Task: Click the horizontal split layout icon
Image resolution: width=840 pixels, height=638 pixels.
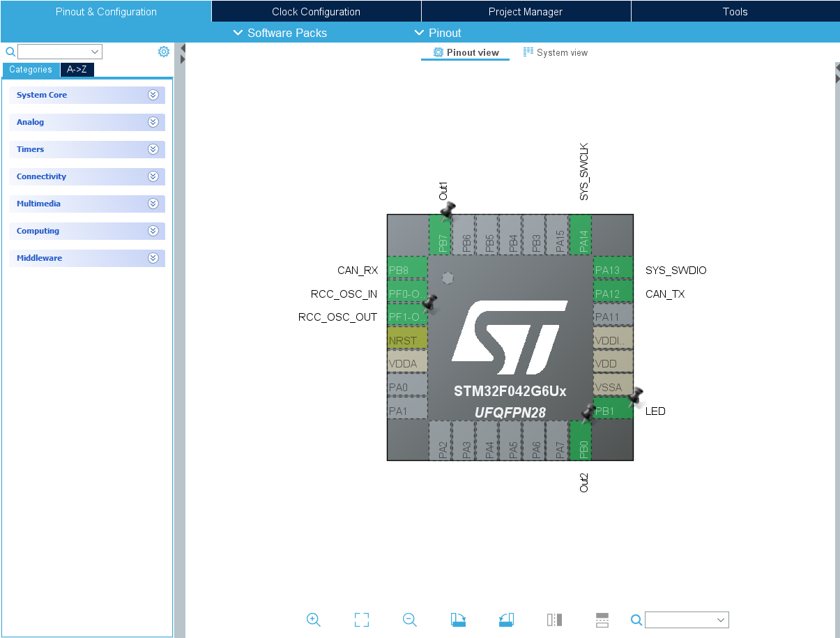Action: (602, 620)
